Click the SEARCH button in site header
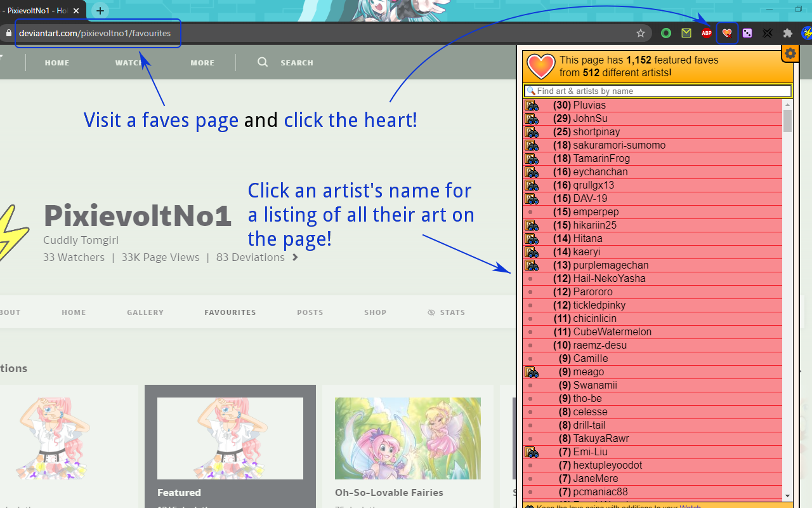The height and width of the screenshot is (508, 812). point(286,63)
